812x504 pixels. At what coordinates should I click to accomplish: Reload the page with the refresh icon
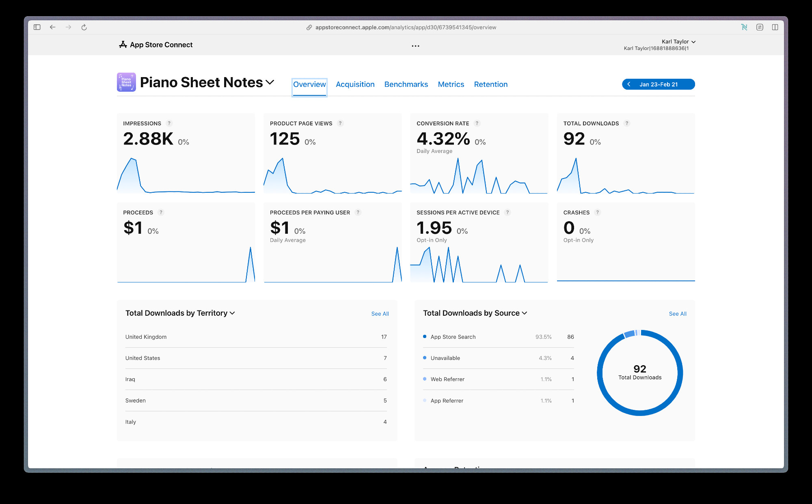[84, 27]
